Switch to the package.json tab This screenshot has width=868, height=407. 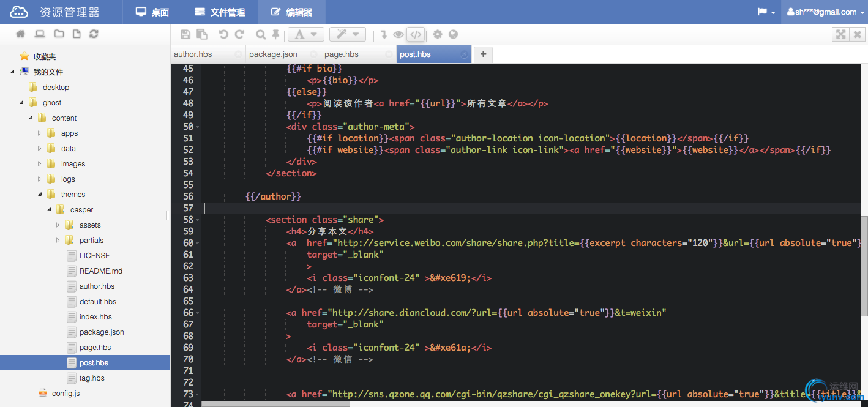click(273, 54)
